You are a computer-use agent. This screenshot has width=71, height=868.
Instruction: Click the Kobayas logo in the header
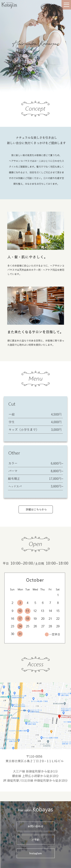[9, 5]
